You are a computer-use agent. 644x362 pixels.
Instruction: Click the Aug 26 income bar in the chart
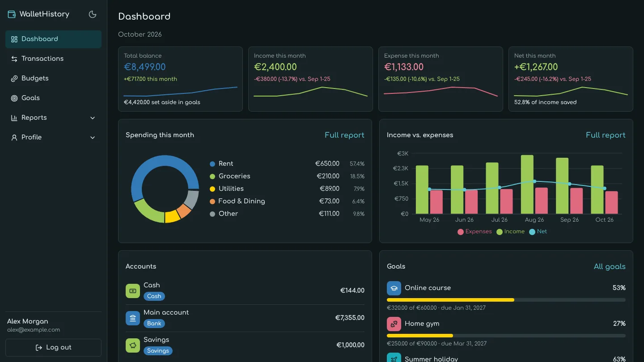click(x=527, y=185)
